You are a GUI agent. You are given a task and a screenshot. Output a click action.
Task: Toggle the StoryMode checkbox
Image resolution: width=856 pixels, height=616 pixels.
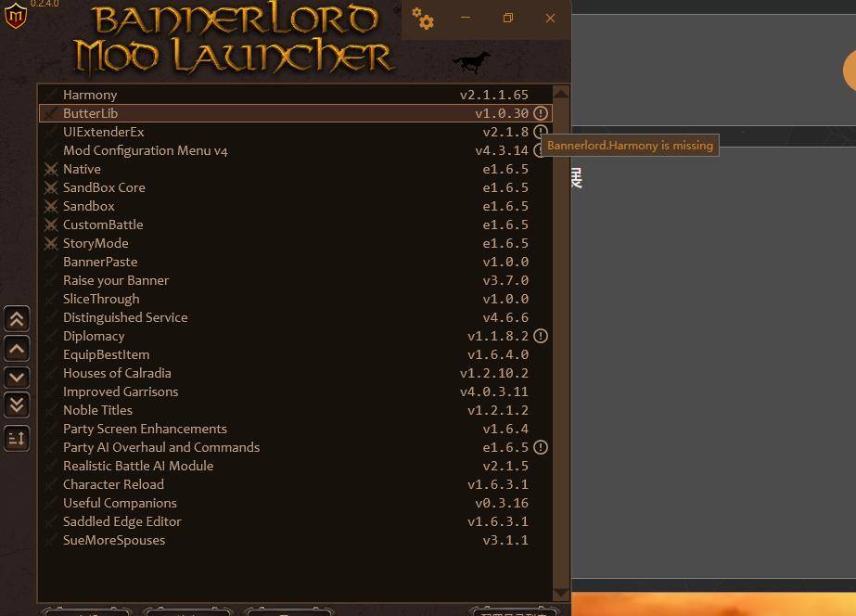(x=51, y=244)
